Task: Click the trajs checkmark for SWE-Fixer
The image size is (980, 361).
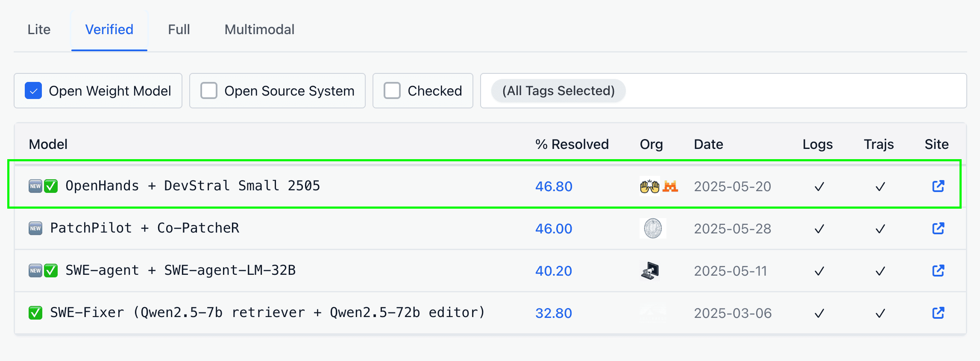Action: [x=880, y=313]
